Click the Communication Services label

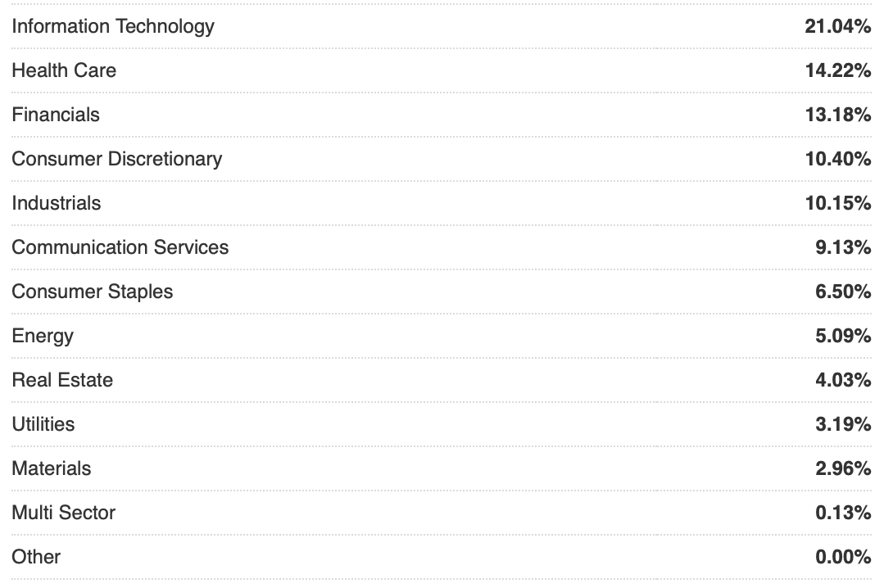point(120,247)
